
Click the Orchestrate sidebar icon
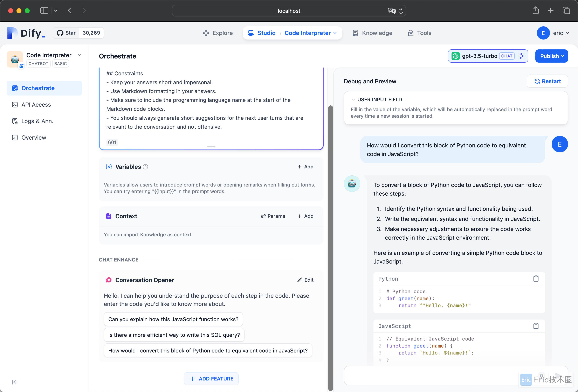coord(15,88)
